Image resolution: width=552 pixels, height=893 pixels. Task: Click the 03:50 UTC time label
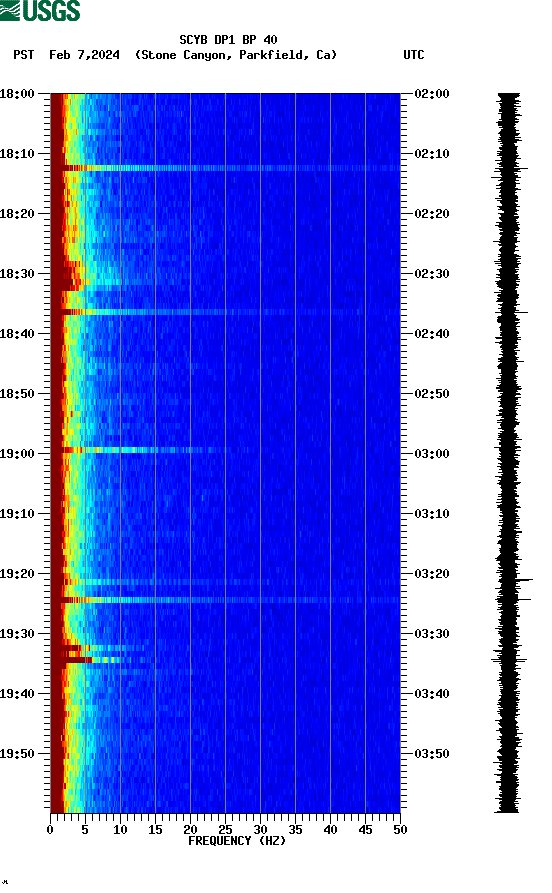coord(432,753)
